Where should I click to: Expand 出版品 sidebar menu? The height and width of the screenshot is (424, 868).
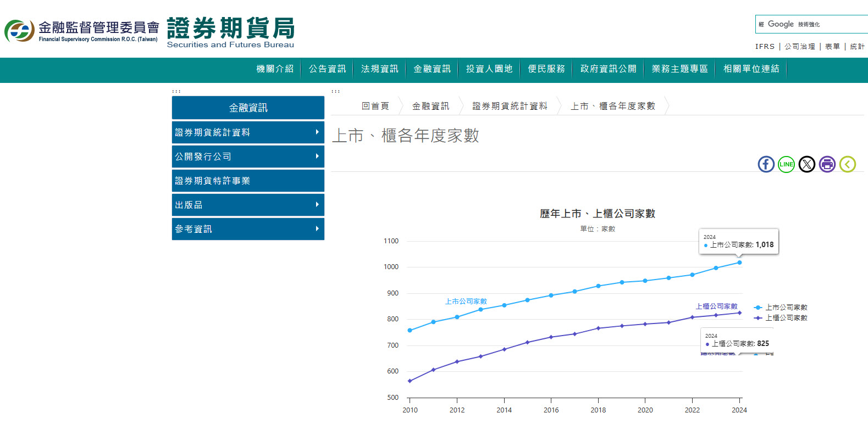click(x=248, y=205)
